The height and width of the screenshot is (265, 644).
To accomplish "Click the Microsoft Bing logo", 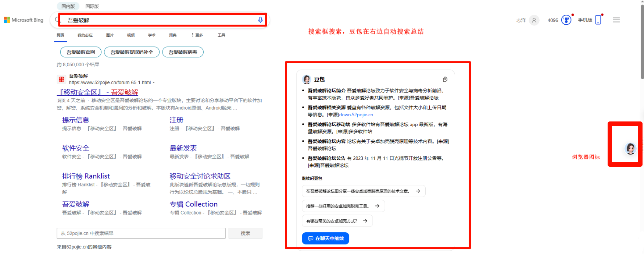I will click(x=24, y=20).
